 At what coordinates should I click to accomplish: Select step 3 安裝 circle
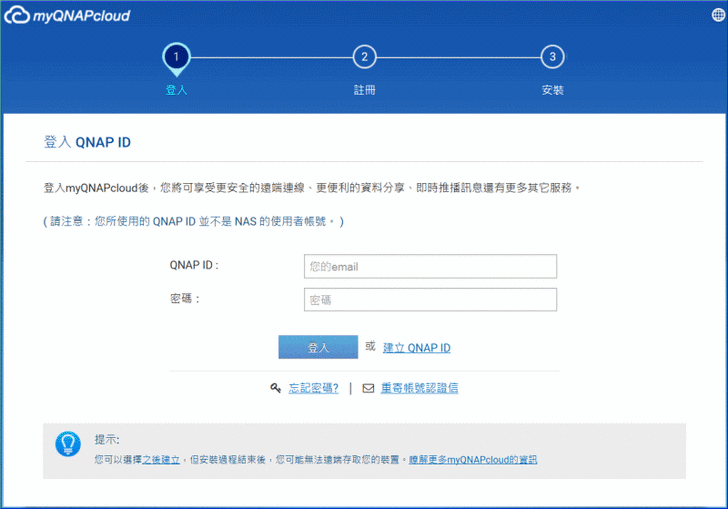point(552,57)
